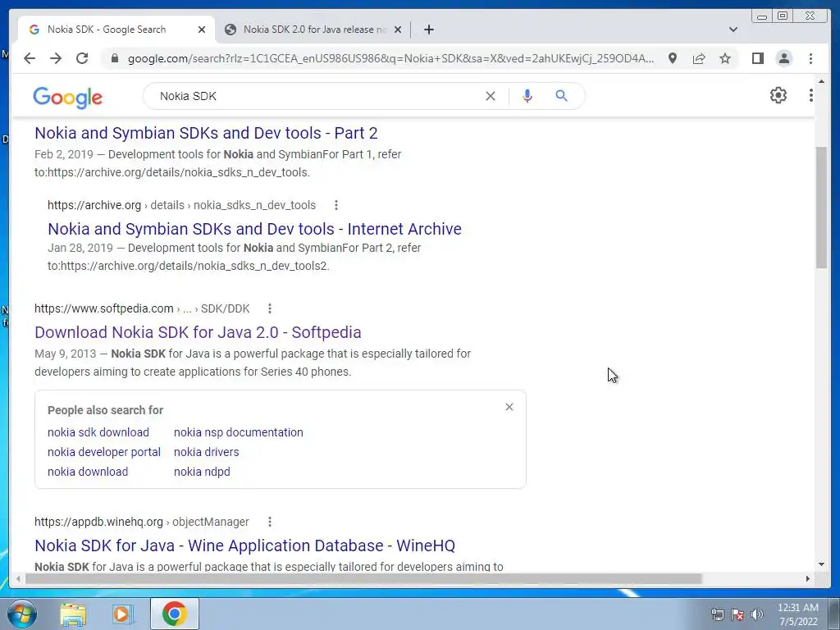Search for nokia drivers
The image size is (840, 630).
pos(206,452)
